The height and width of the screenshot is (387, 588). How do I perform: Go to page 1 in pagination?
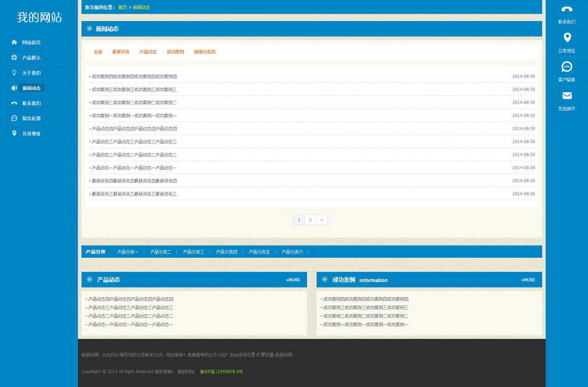coord(299,220)
